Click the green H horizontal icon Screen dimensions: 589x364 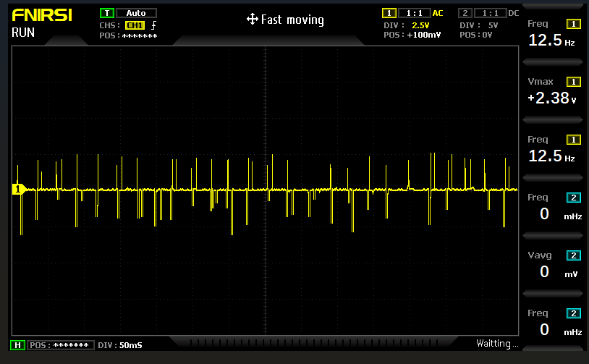[x=17, y=345]
